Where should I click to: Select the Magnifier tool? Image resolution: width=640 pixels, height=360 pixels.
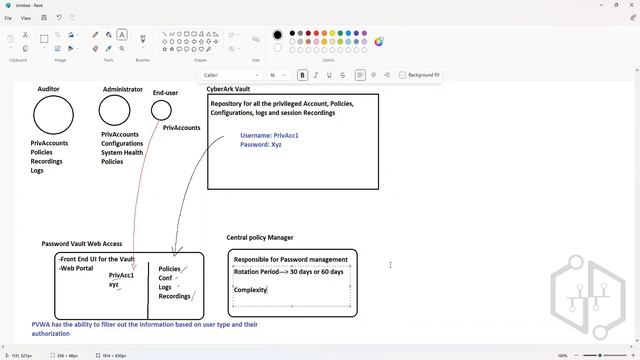[122, 49]
